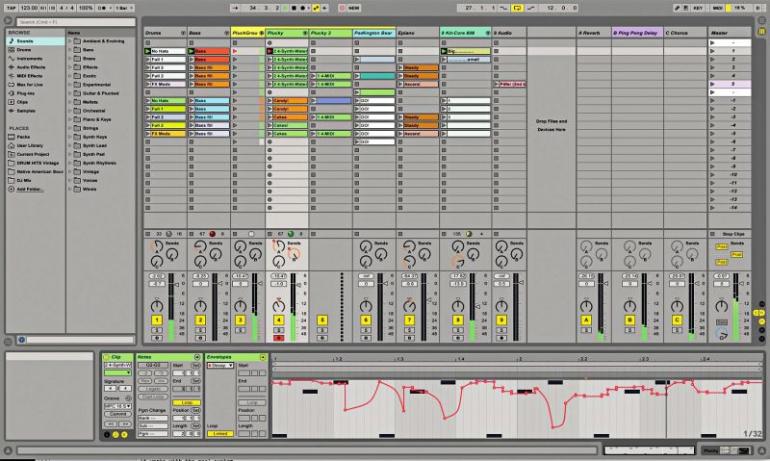770x461 pixels.
Task: Toggle track activator 8 for Kit-Core 808
Action: (x=458, y=320)
